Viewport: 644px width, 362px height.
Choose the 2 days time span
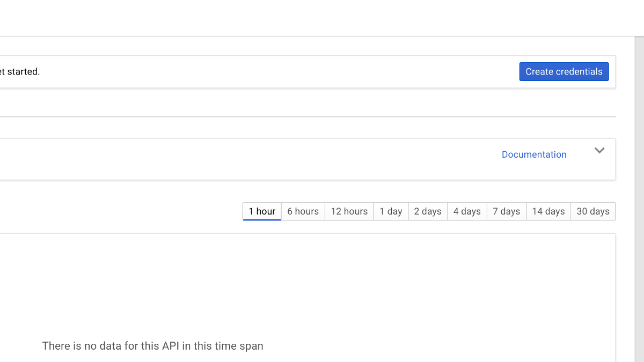tap(428, 211)
